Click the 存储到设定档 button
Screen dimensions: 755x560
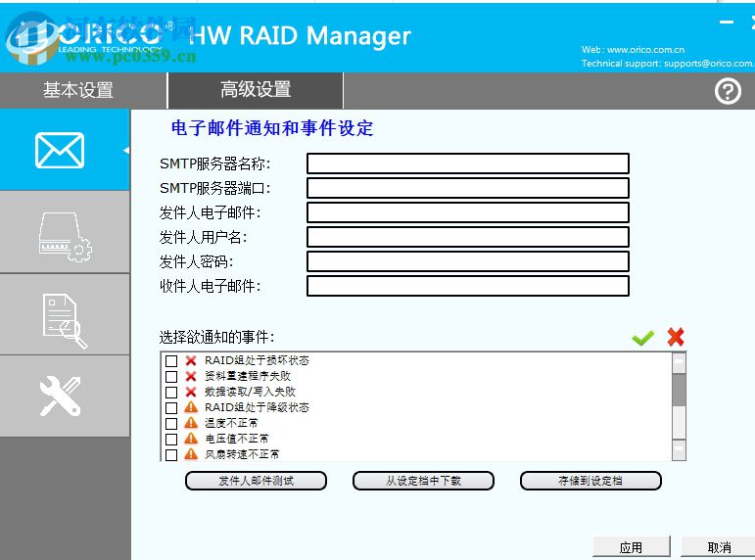click(590, 481)
